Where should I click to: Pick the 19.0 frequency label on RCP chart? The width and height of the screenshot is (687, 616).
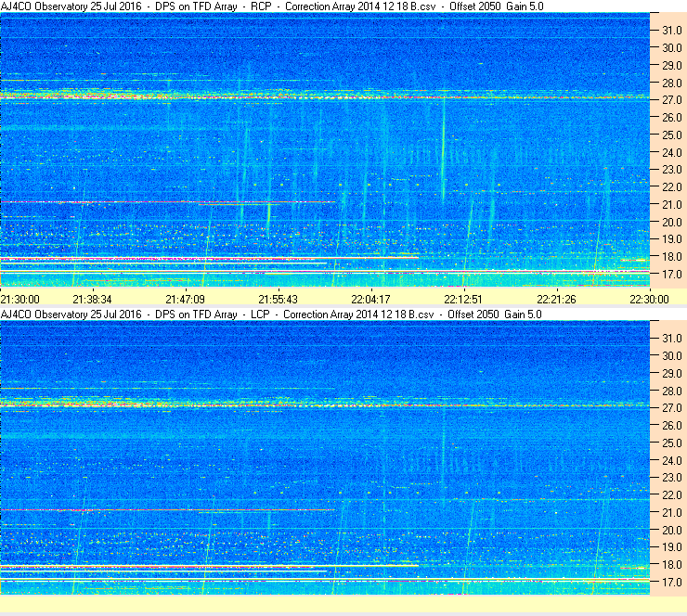click(672, 239)
